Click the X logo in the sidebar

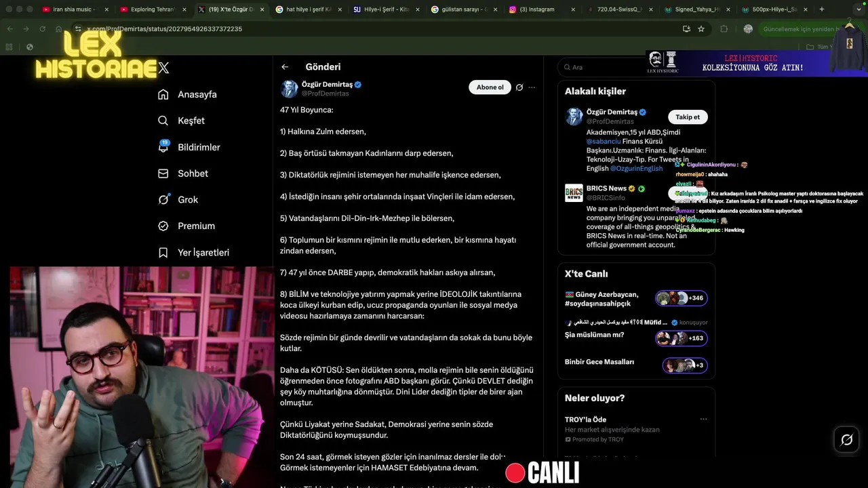[x=163, y=68]
